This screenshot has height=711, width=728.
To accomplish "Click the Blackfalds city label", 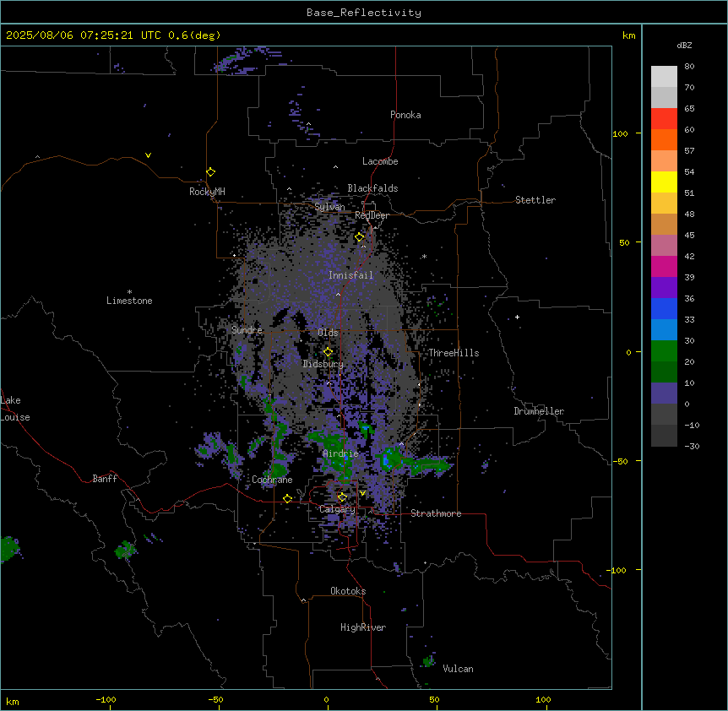I will click(x=372, y=188).
